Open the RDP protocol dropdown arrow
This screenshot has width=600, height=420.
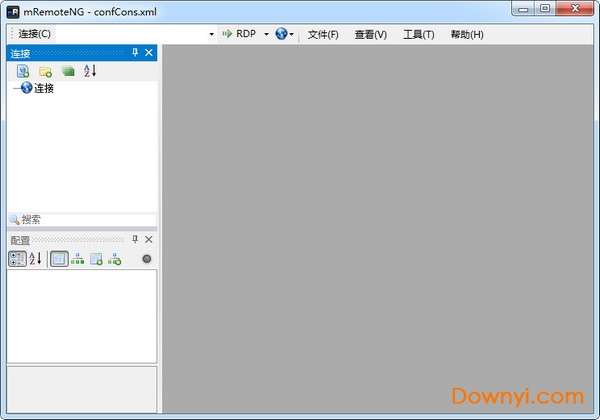click(x=266, y=34)
